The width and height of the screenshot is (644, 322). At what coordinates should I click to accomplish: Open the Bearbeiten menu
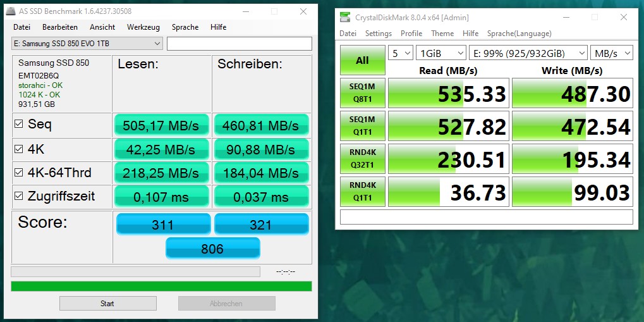click(x=60, y=27)
